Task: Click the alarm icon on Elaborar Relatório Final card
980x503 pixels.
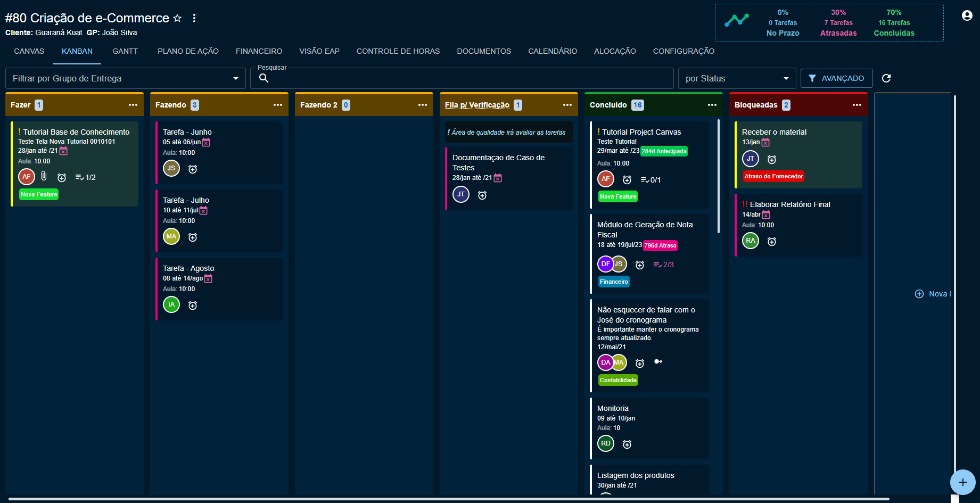Action: click(772, 242)
